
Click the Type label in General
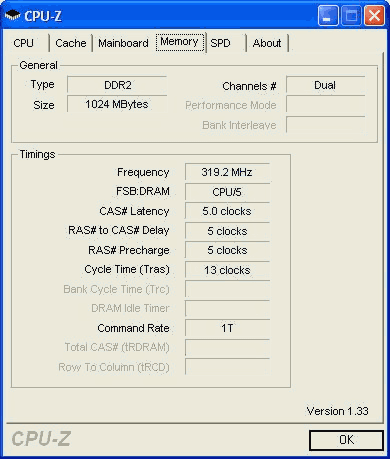pos(42,85)
